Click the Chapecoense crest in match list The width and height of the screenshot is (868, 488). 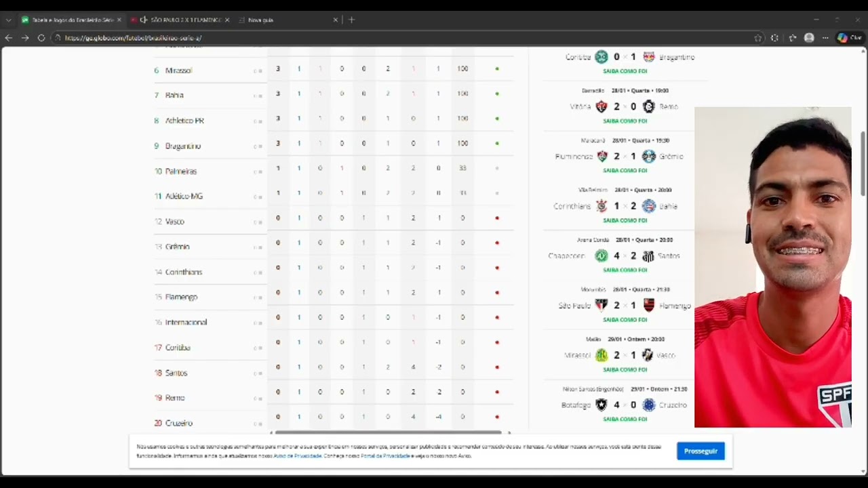601,256
